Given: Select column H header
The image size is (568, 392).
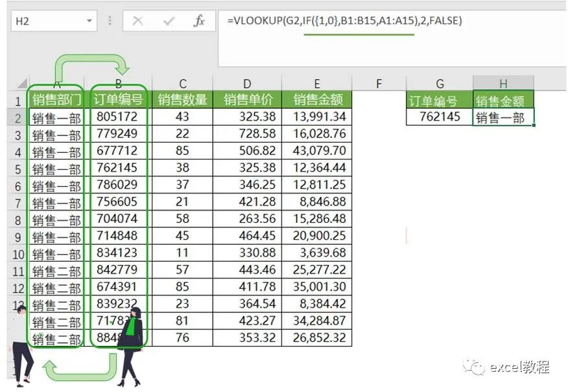Looking at the screenshot, I should (x=503, y=84).
